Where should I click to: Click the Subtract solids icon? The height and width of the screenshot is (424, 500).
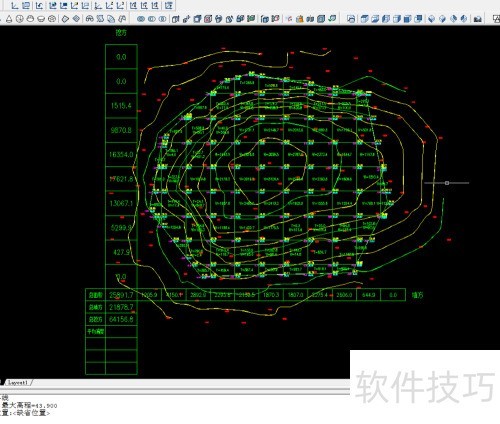click(152, 19)
